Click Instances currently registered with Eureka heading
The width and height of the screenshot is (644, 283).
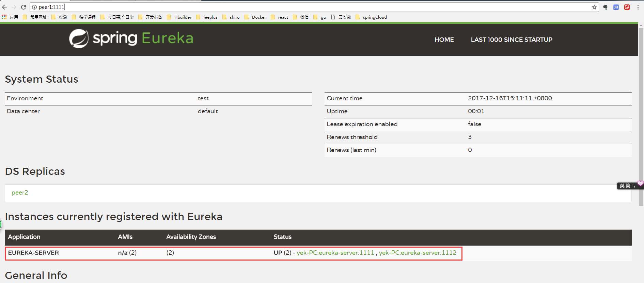(x=114, y=217)
